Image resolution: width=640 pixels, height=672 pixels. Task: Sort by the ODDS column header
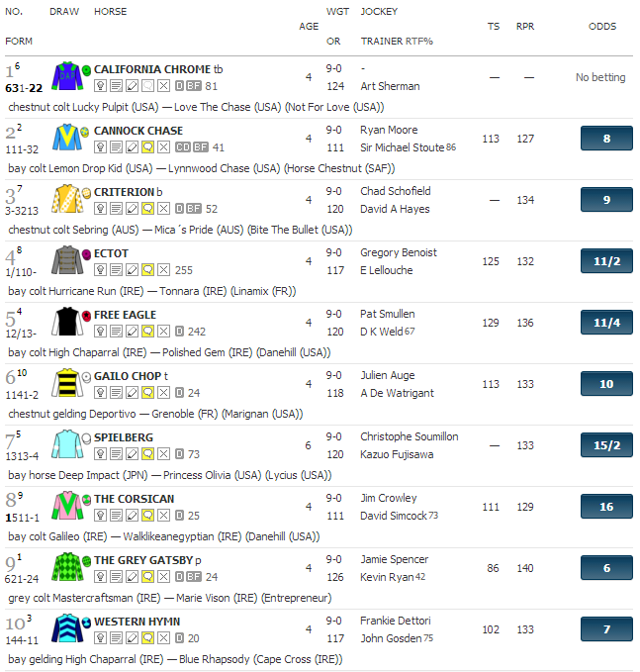[x=602, y=26]
